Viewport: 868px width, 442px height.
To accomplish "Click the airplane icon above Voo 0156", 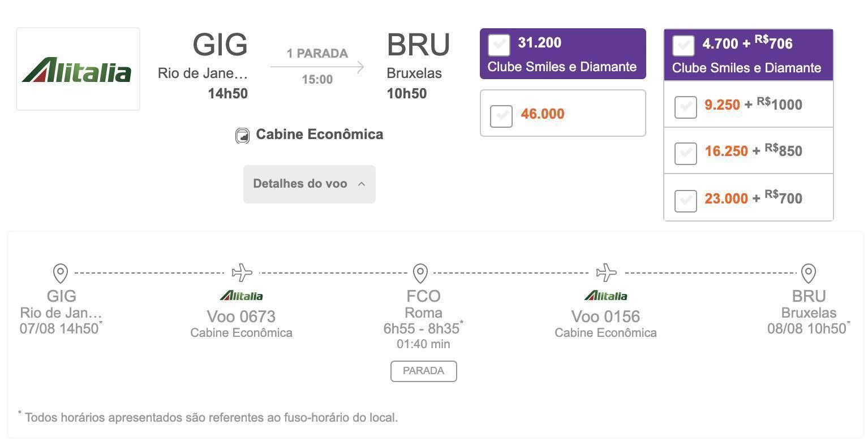I will coord(607,272).
